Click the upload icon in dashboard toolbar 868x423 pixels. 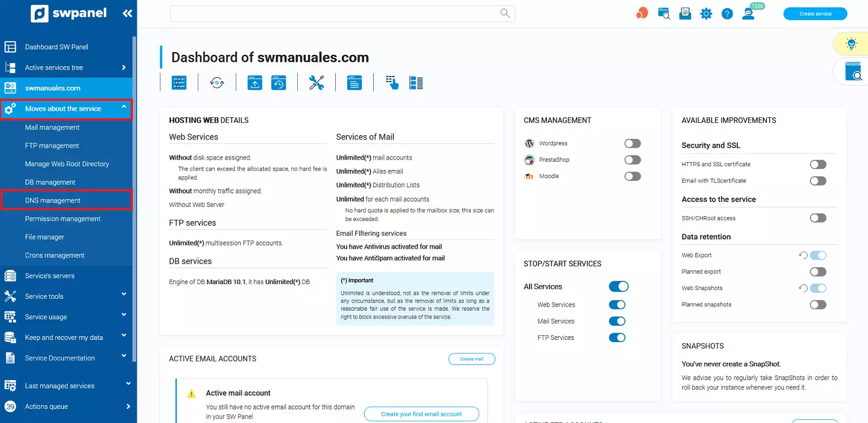click(x=255, y=83)
